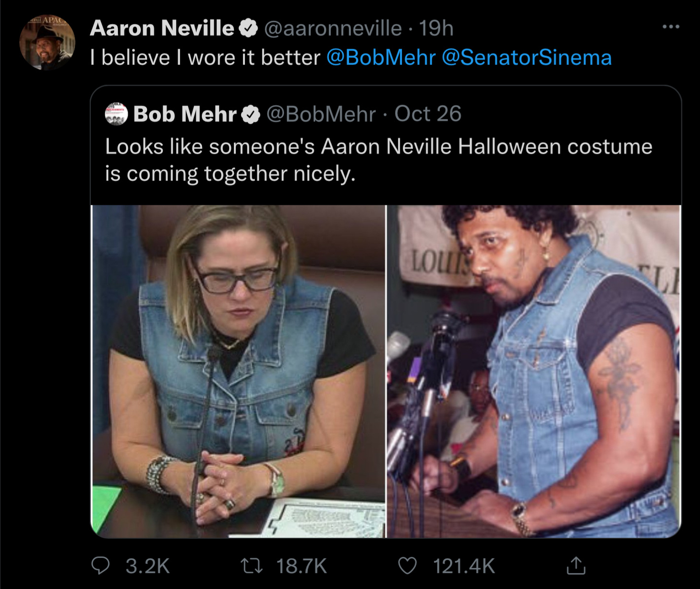Click the 19h timestamp
This screenshot has height=589, width=700.
point(436,28)
